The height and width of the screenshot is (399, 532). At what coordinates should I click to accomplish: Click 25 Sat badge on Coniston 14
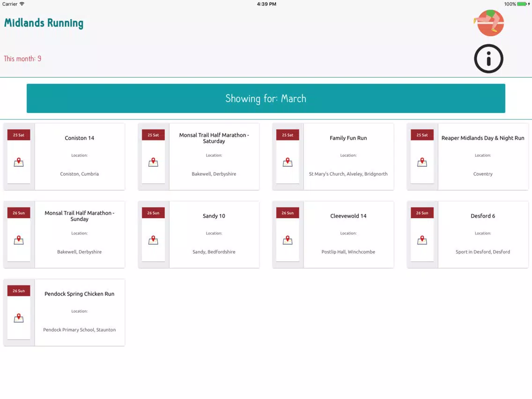click(x=19, y=135)
